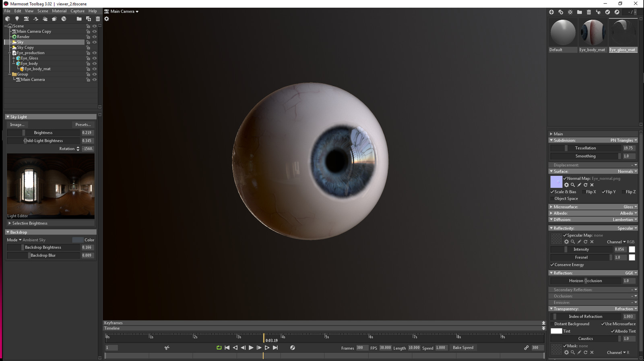Open Normal Map texture settings gear

(x=567, y=185)
